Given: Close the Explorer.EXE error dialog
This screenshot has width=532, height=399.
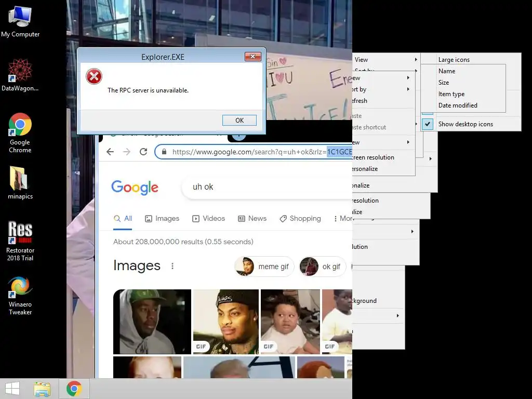Looking at the screenshot, I should [253, 56].
